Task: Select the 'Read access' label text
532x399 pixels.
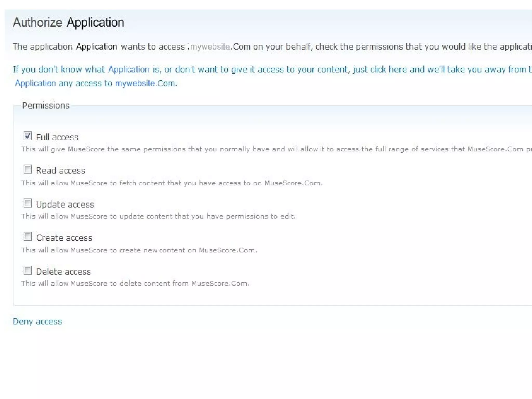Action: tap(61, 171)
